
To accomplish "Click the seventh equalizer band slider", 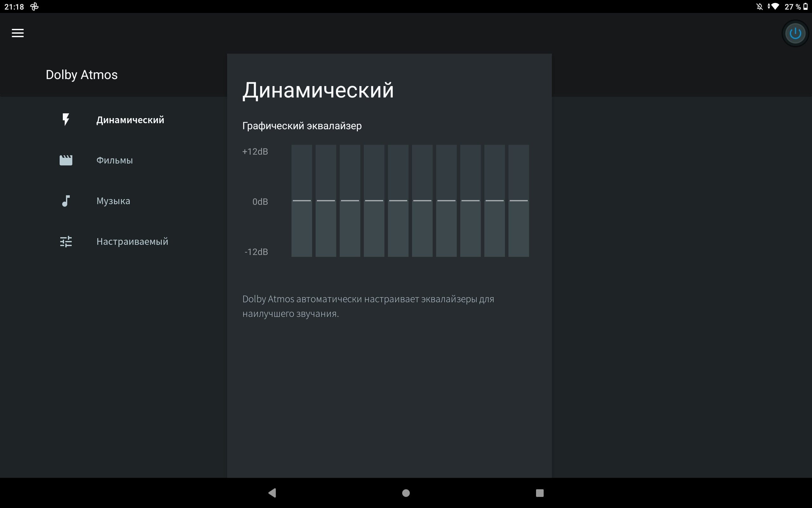I will point(446,201).
